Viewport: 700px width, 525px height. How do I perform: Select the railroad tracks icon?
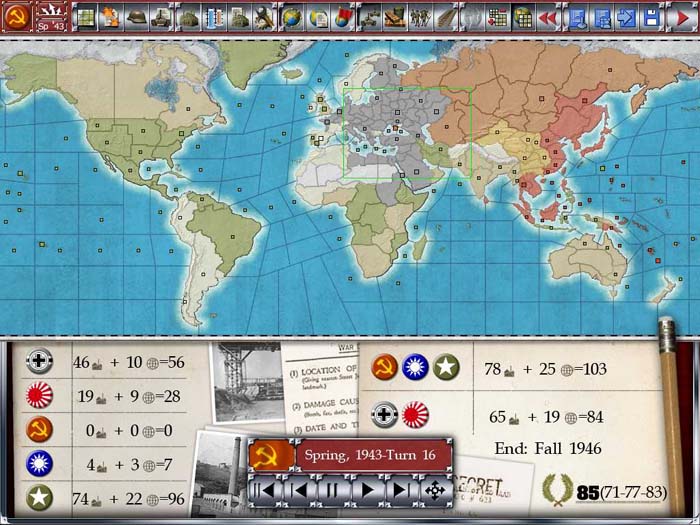(446, 18)
